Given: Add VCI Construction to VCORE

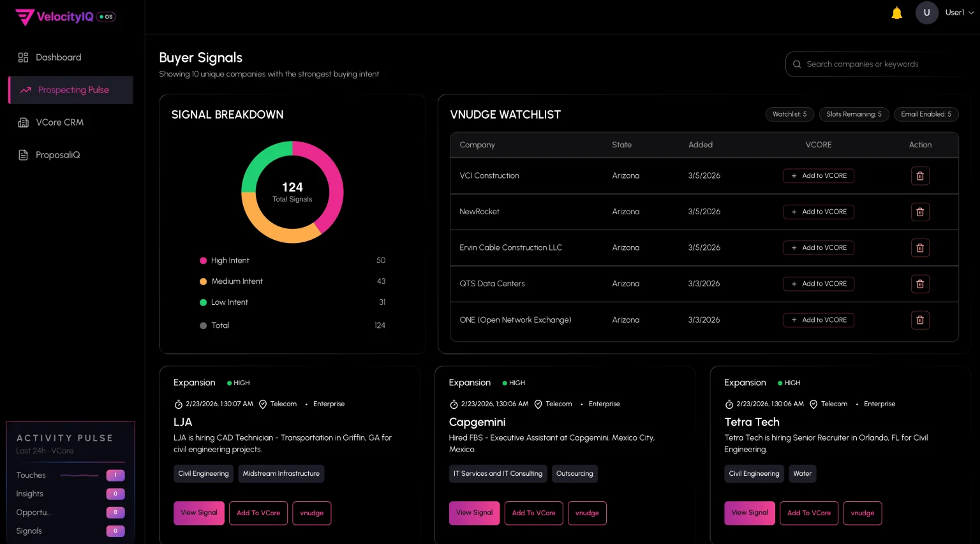Looking at the screenshot, I should click(819, 176).
